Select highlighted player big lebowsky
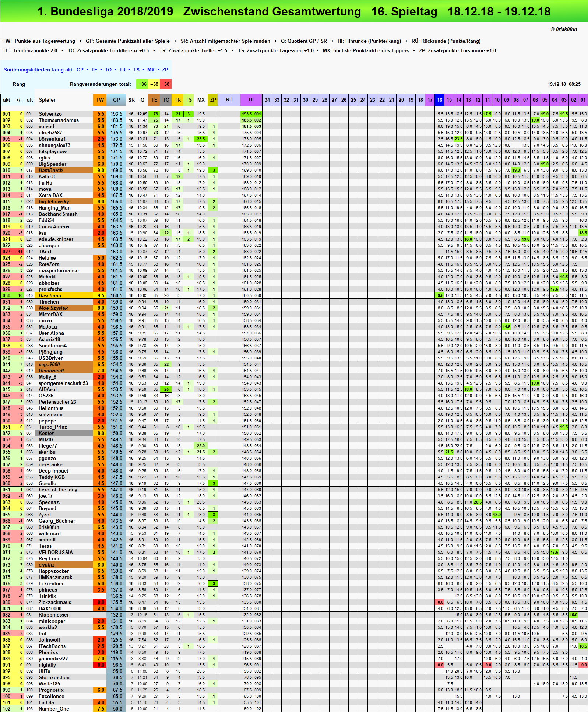 coord(54,201)
